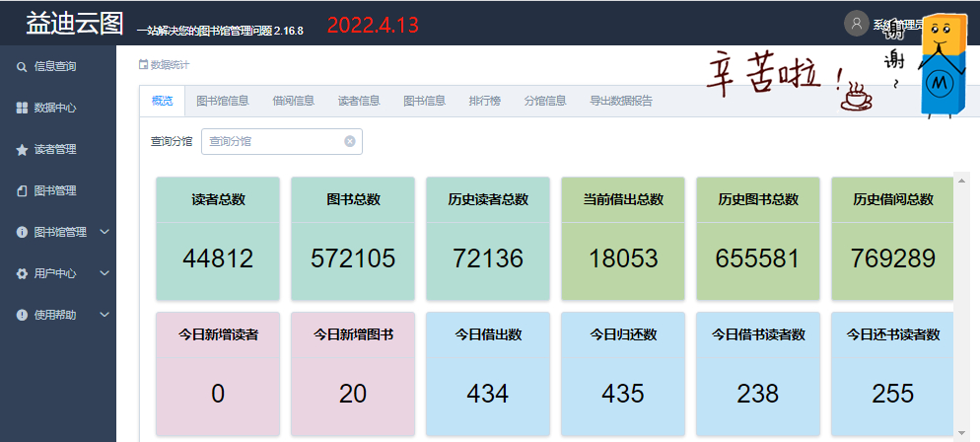Click the vertical scrollbar up arrow
This screenshot has height=442, width=980.
click(960, 180)
